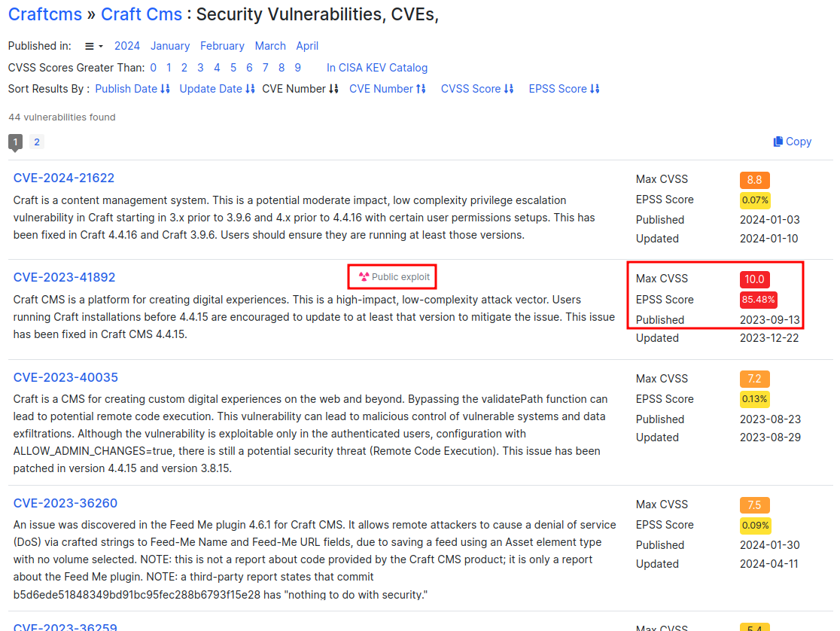Open the Published in year dropdown
Viewport: 840px width, 631px height.
pos(93,46)
